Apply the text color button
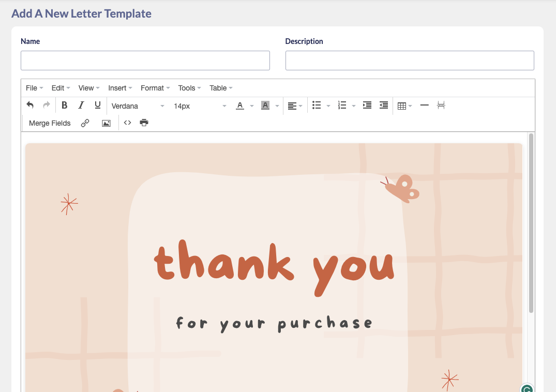This screenshot has width=556, height=392. point(240,105)
